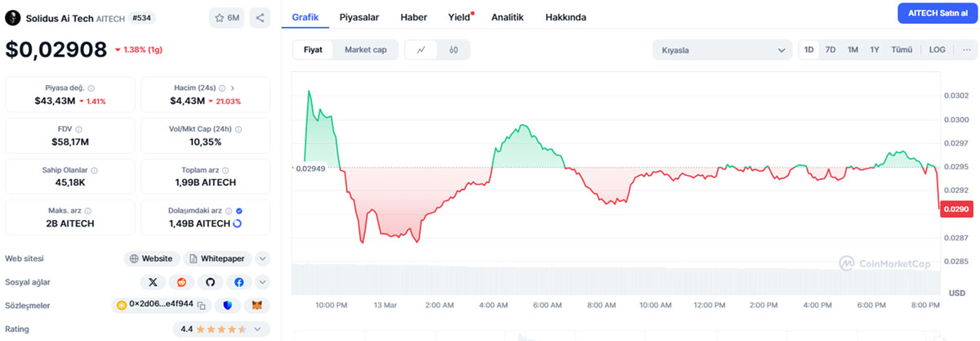Open the GitHub social link
Screen dimensions: 980x341
[210, 282]
